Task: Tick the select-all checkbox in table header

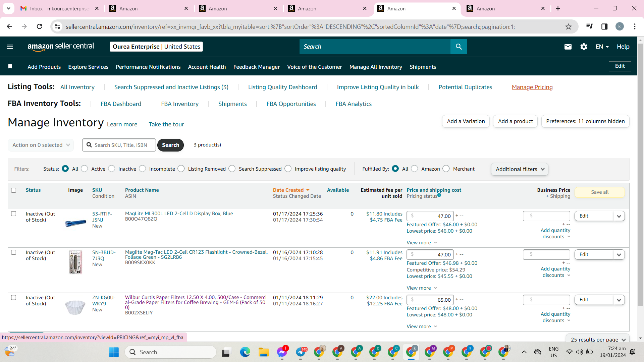Action: pyautogui.click(x=14, y=190)
